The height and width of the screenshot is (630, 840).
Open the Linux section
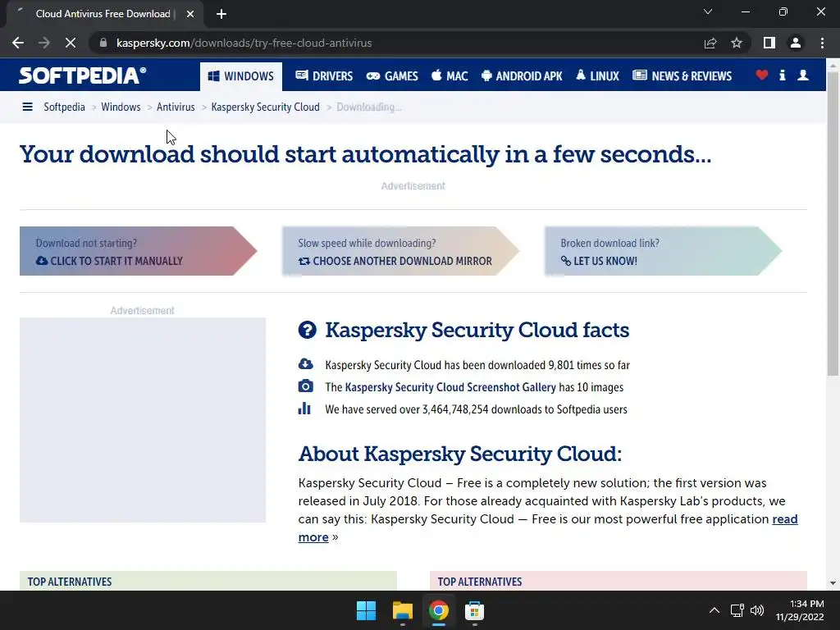pyautogui.click(x=598, y=76)
